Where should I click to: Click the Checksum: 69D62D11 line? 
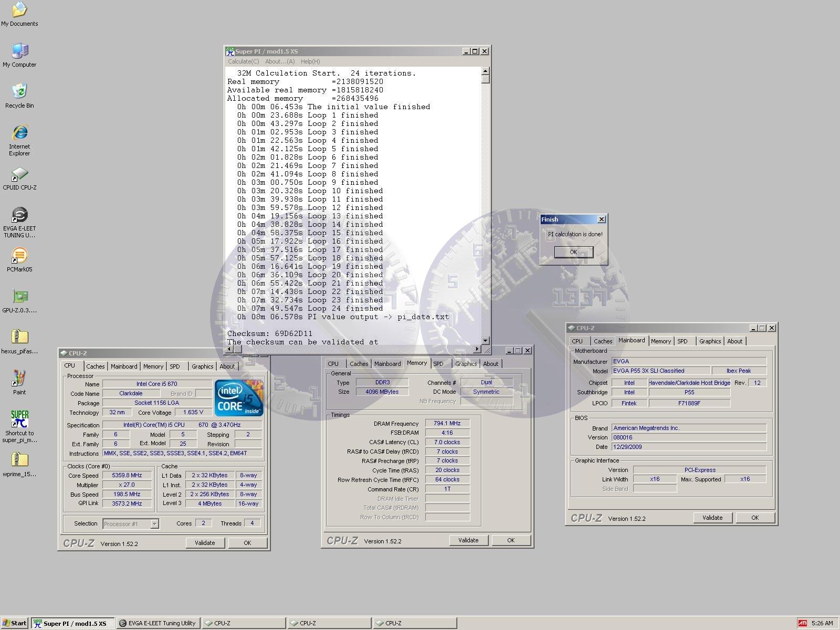tap(270, 333)
